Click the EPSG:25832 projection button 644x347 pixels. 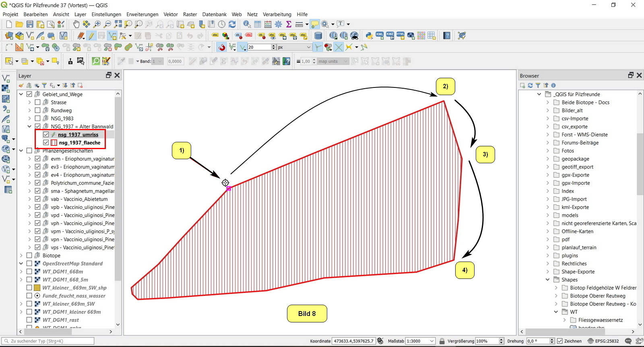pos(603,341)
